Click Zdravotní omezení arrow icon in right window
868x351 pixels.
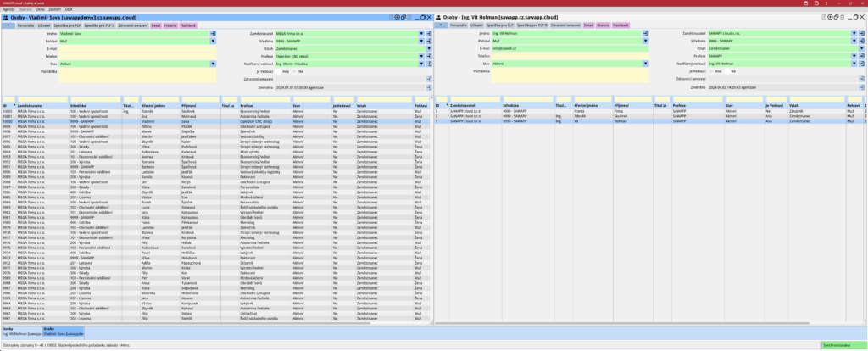[860, 79]
